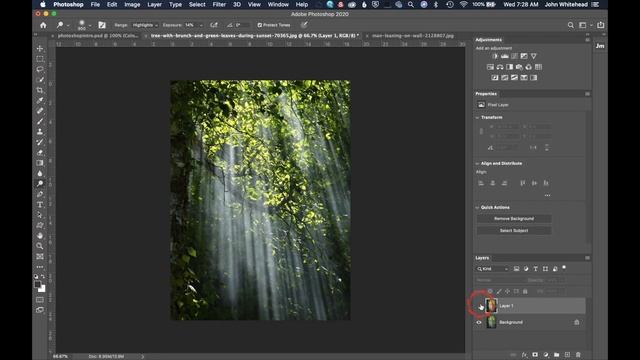Switch to the man-leaning-on-wall document tab
Screen dimensions: 640x360
coord(413,36)
